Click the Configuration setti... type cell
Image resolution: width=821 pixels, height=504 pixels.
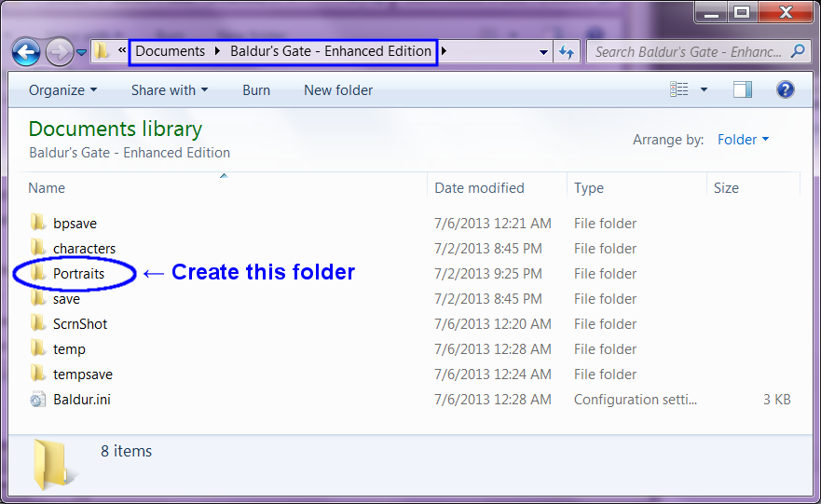pyautogui.click(x=636, y=400)
